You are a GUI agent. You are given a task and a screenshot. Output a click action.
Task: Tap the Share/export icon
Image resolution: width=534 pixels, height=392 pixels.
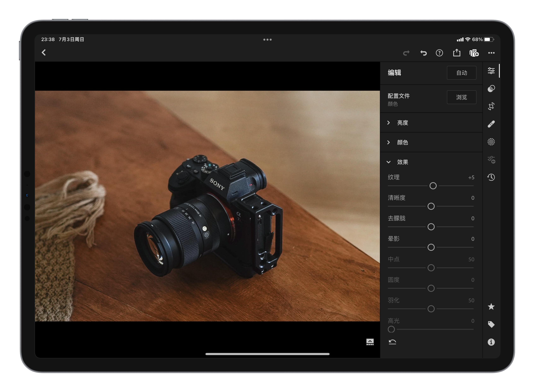[457, 53]
